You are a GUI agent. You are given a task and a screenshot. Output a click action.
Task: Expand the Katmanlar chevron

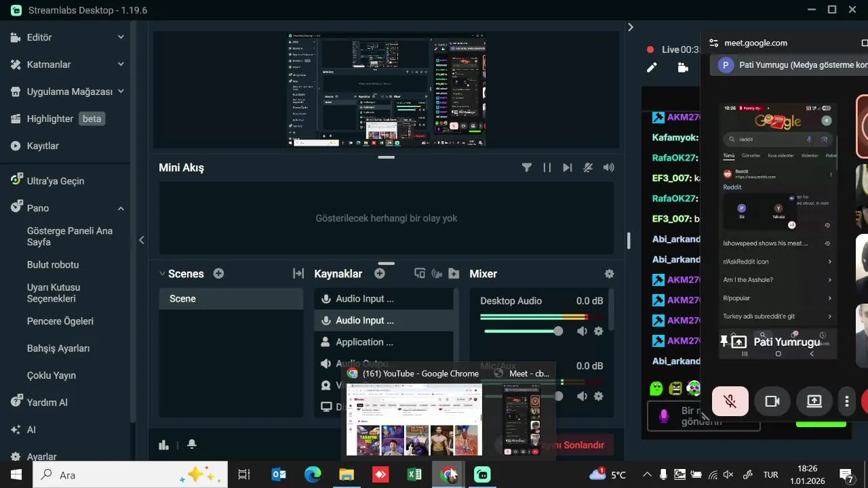[x=121, y=64]
